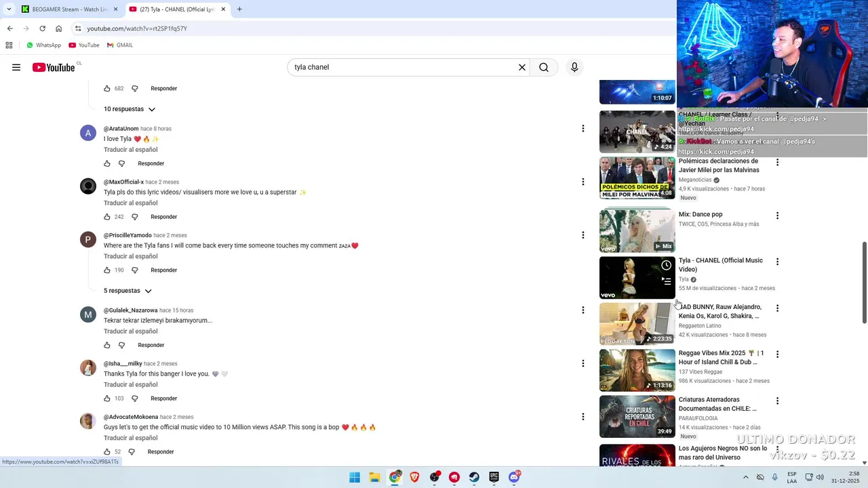868x488 pixels.
Task: Open File Explorer from taskbar
Action: point(374,477)
